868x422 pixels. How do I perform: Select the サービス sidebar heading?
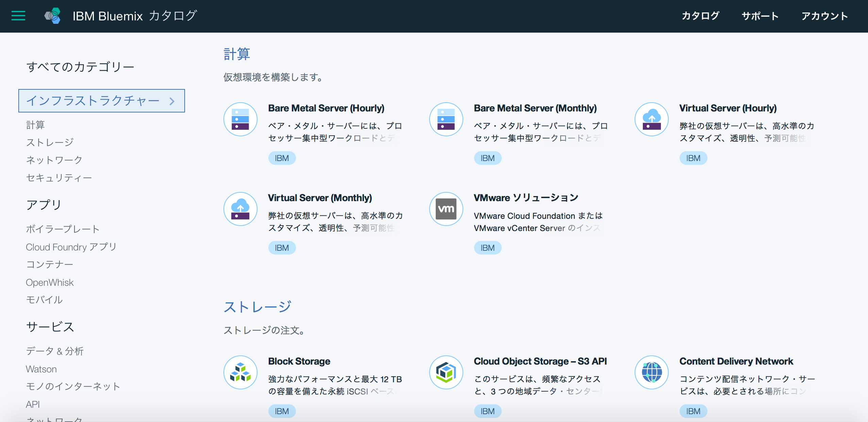coord(50,327)
